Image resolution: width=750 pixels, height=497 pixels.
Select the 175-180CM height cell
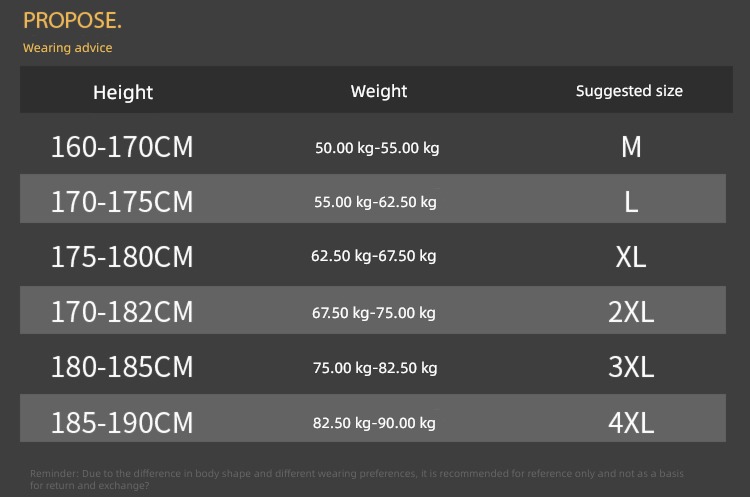[122, 256]
